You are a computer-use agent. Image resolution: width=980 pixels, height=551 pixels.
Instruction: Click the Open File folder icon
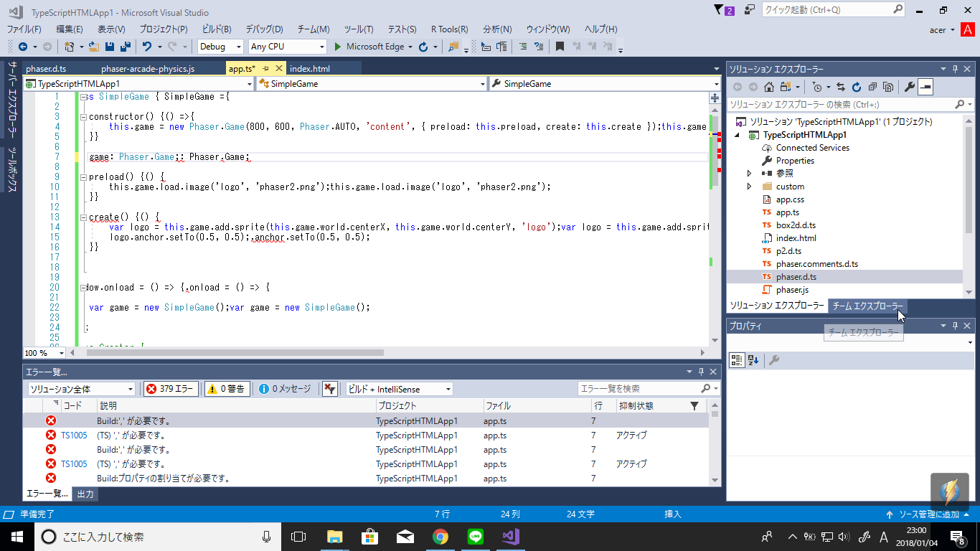(x=94, y=47)
